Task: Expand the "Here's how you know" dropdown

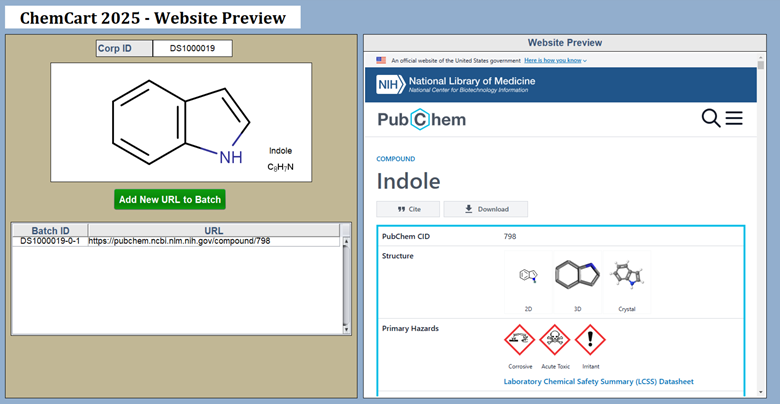Action: (x=541, y=60)
